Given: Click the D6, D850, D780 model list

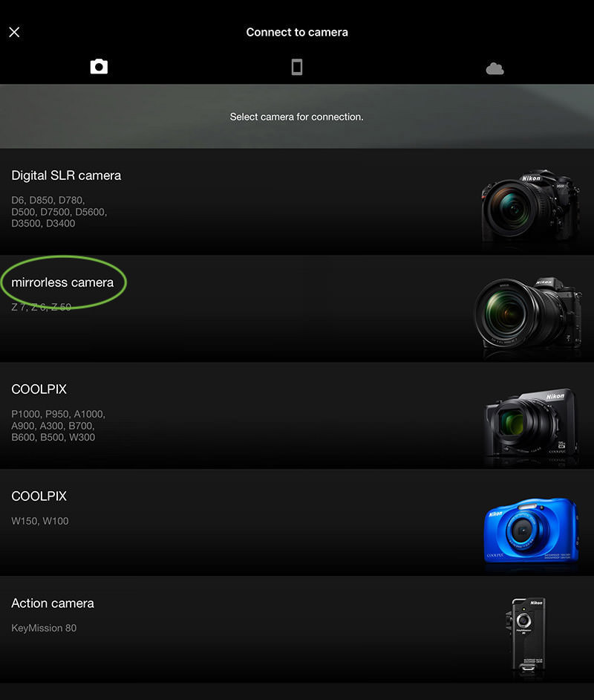Looking at the screenshot, I should 59,212.
